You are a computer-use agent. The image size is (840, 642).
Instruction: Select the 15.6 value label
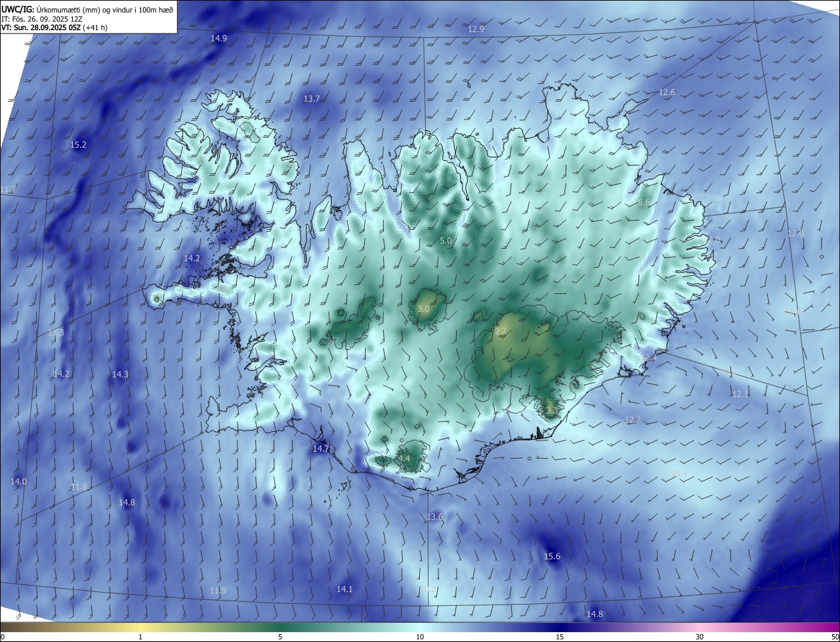coord(553,557)
